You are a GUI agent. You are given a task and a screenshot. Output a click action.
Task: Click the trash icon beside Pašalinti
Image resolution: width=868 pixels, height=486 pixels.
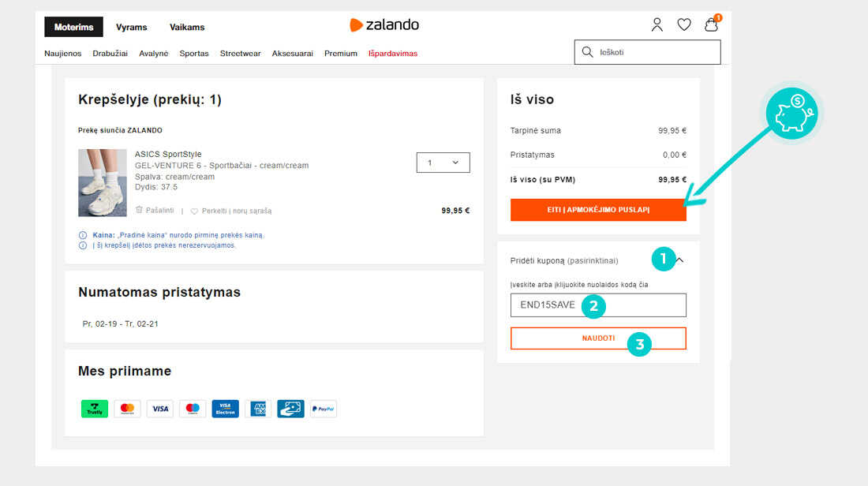(139, 210)
